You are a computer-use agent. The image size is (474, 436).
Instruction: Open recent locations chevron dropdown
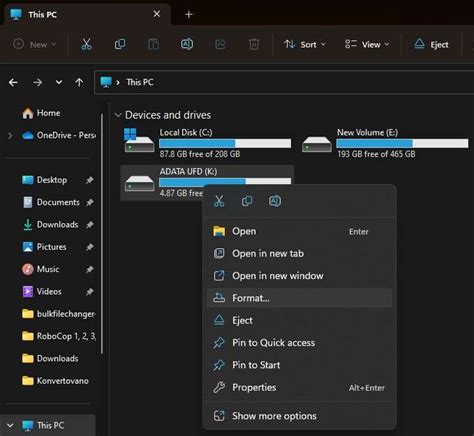click(59, 82)
